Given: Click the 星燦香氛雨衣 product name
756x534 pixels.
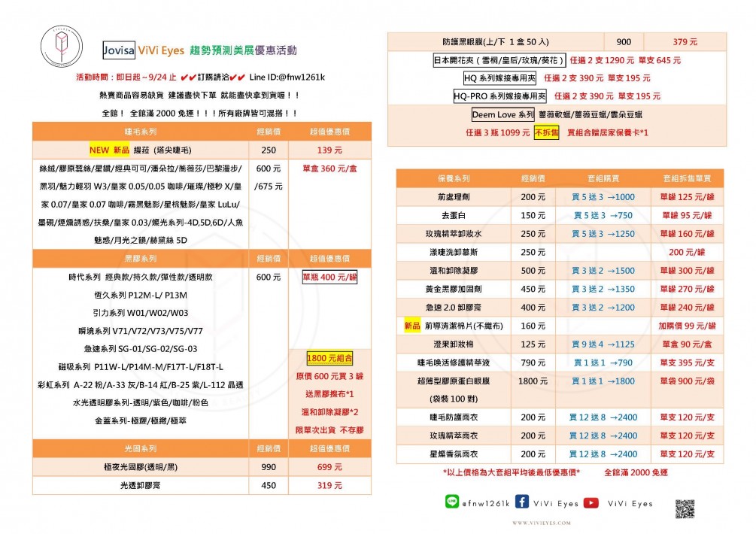Looking at the screenshot, I should tap(454, 454).
